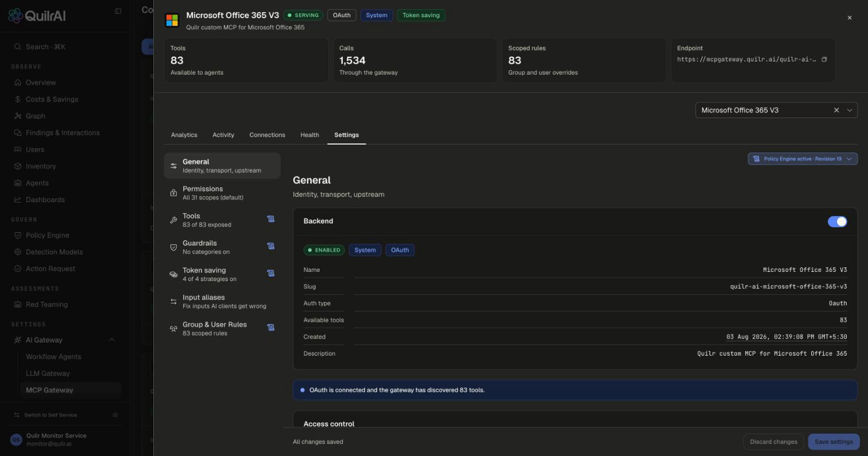The image size is (868, 456).
Task: Close the Microsoft Office 365 V3 panel
Action: [850, 18]
